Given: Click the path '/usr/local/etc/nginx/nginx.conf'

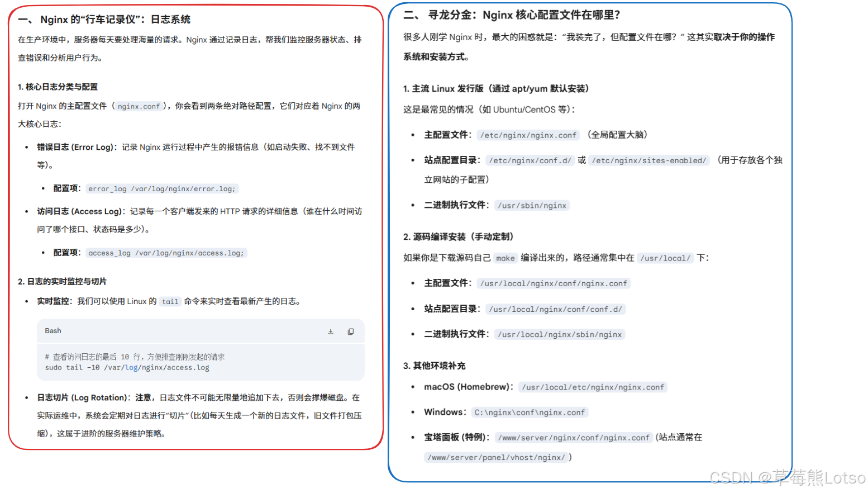Looking at the screenshot, I should pyautogui.click(x=593, y=387).
